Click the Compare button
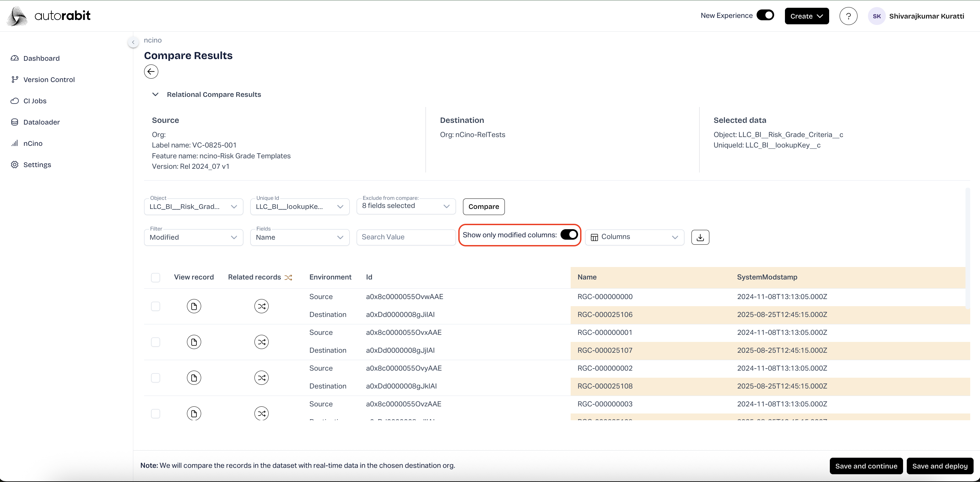 click(x=483, y=207)
